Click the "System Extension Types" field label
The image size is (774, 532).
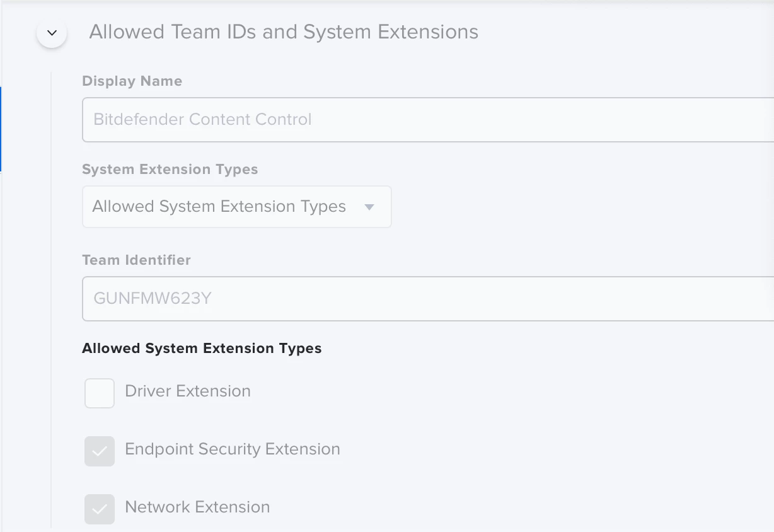click(x=170, y=170)
